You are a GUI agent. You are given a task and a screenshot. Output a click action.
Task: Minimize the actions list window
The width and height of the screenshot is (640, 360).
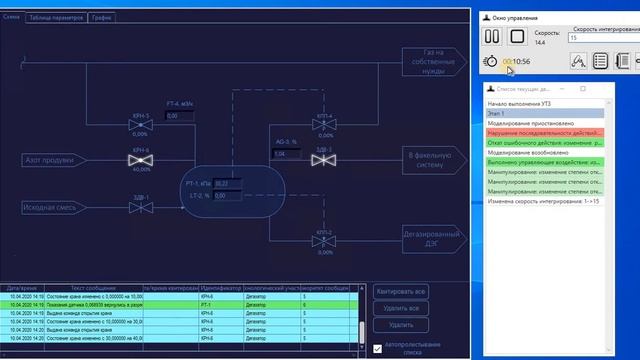click(x=562, y=89)
